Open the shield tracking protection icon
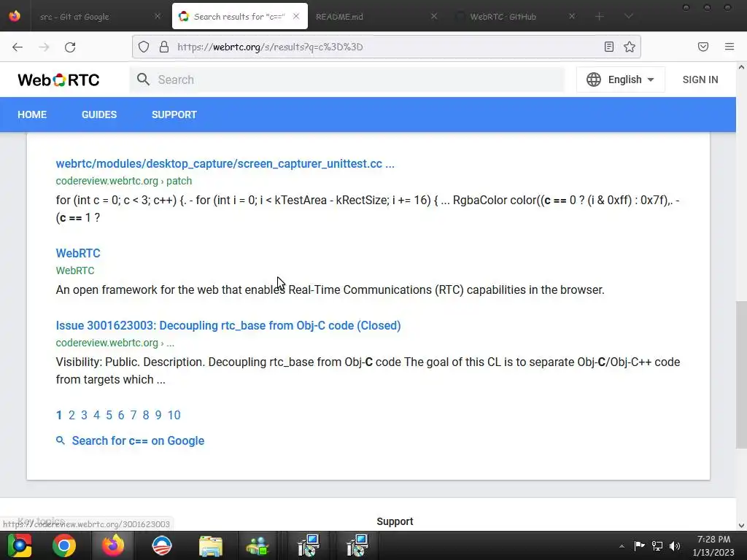 coord(144,47)
